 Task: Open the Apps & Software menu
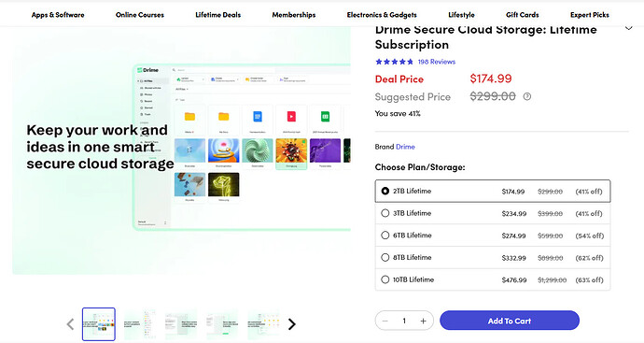click(x=58, y=15)
